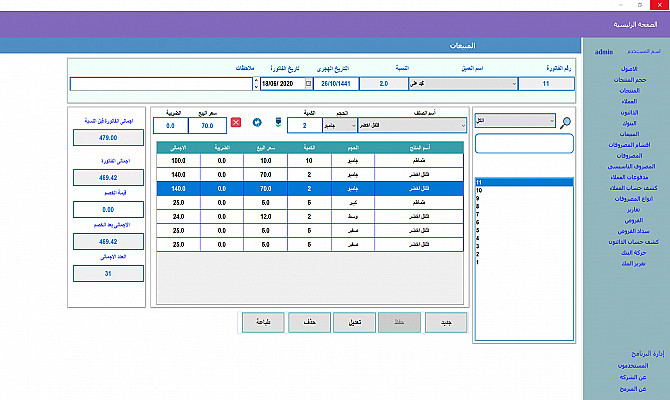Select invoice 10 in the invoice list
670x400 pixels.
(x=524, y=190)
